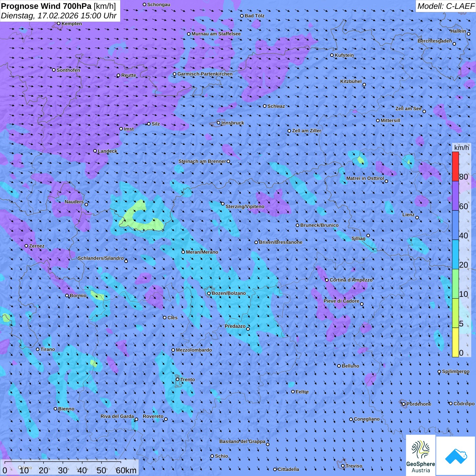Click the Garmisch-Partenkirchen label
Screen dimensions: 476x476
(205, 74)
